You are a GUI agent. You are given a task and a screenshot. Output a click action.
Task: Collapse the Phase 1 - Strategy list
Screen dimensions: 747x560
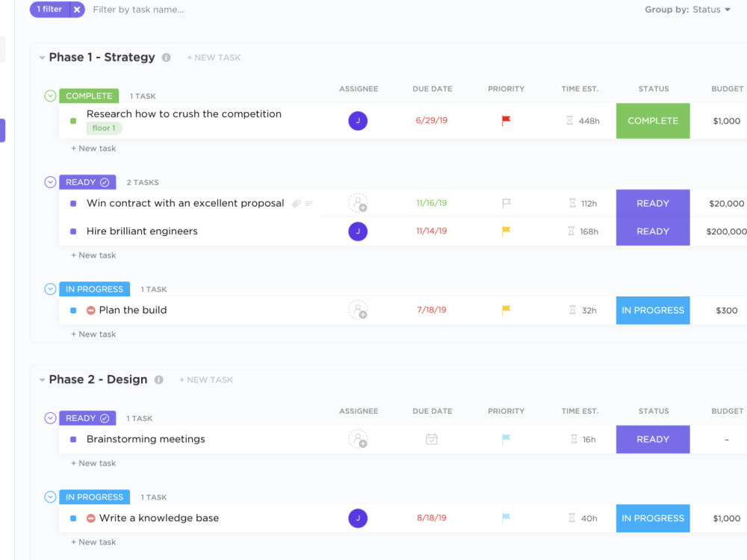(42, 58)
